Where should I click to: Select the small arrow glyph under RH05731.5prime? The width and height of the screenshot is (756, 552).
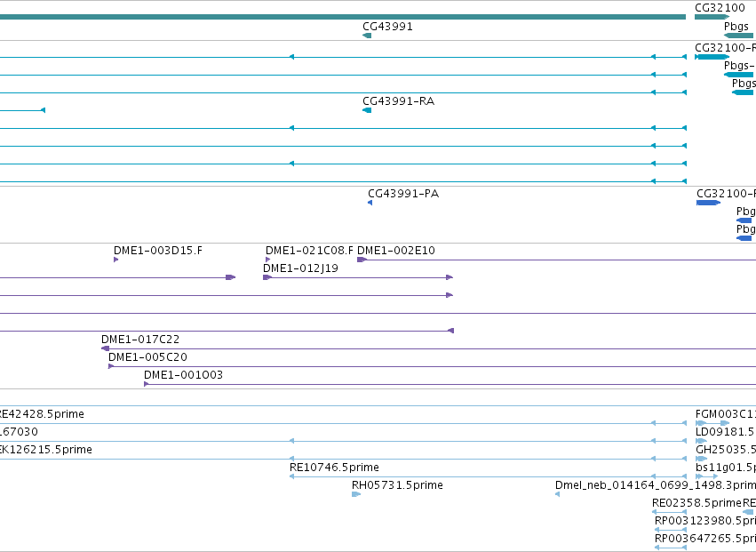[x=356, y=494]
